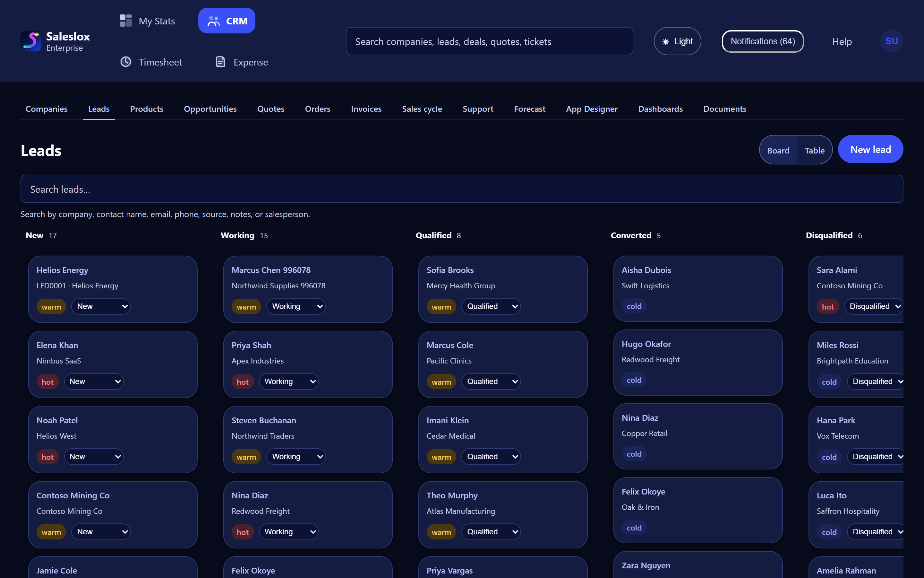Go to the Opportunities tab

coord(210,109)
